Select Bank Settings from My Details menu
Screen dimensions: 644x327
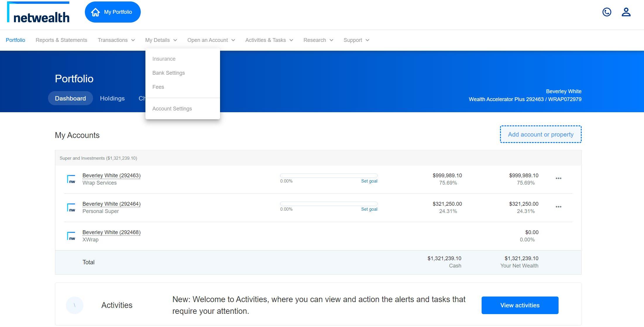(x=169, y=73)
